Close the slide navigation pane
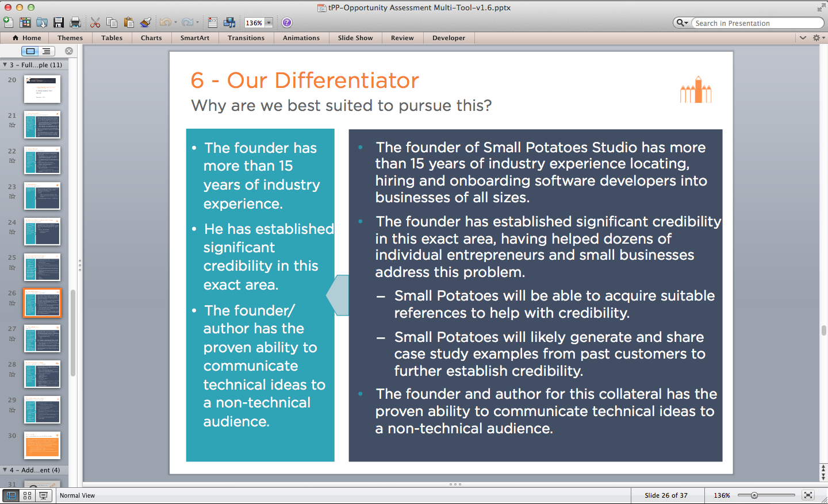Screen dimensions: 828x504 [x=69, y=51]
